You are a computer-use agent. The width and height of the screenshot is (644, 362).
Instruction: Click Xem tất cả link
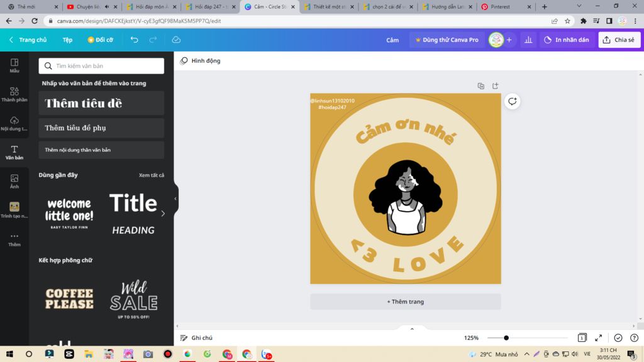(x=151, y=175)
